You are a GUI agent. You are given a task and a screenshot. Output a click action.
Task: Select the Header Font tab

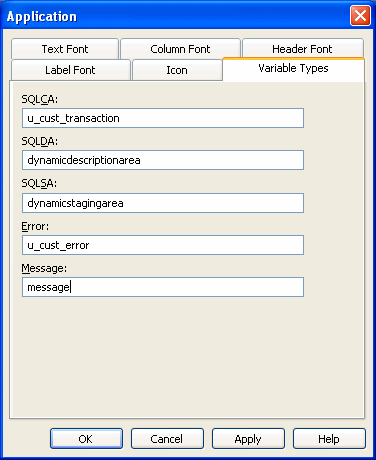click(302, 49)
